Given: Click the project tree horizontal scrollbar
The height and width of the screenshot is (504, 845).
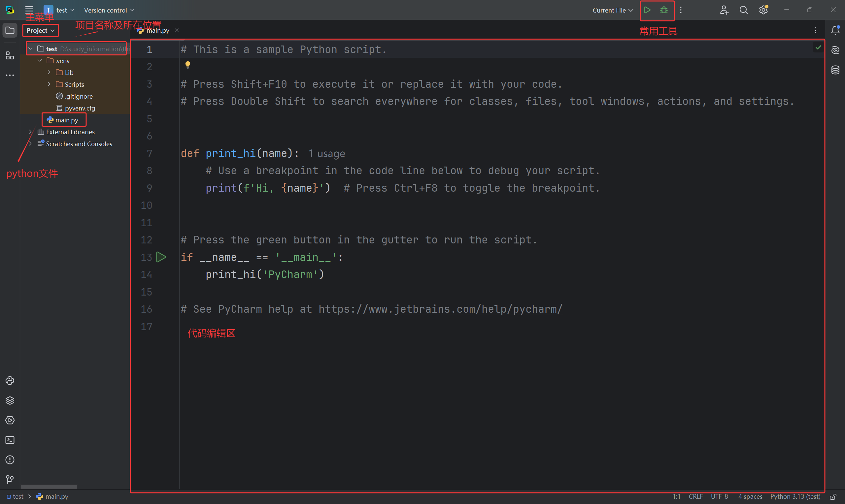Looking at the screenshot, I should [49, 487].
